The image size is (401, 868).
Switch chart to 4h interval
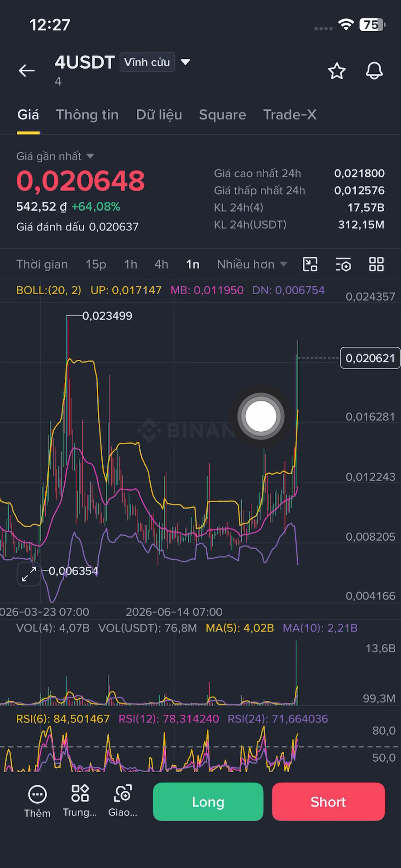point(161,264)
